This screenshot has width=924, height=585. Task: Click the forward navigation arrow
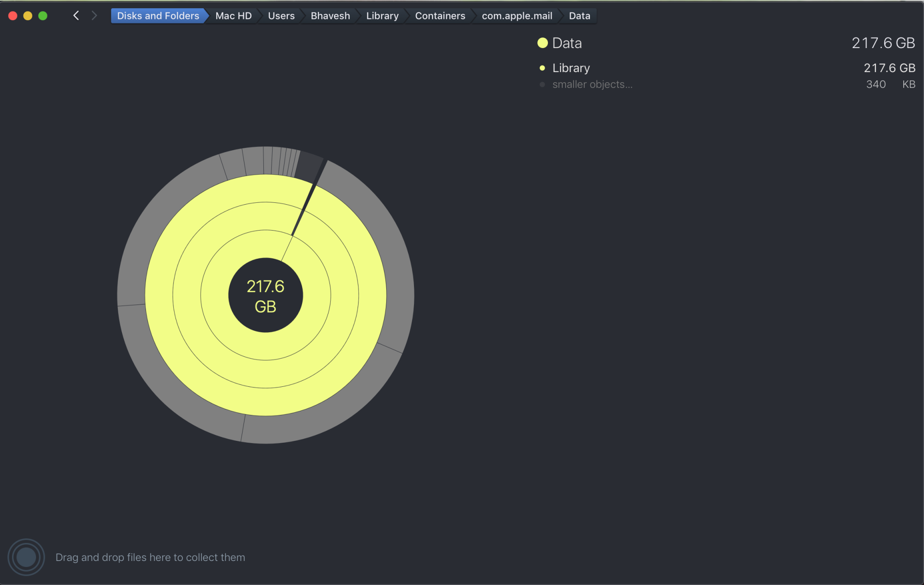click(94, 16)
